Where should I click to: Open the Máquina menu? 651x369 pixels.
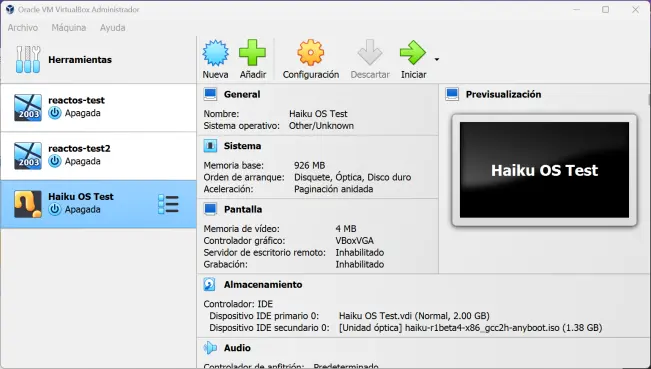[x=69, y=28]
